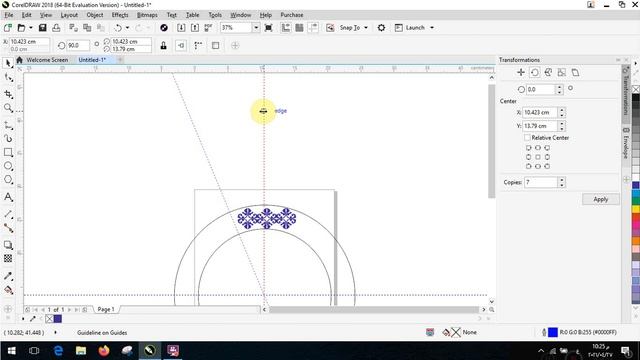Switch to Skew transformation tab

tap(575, 73)
